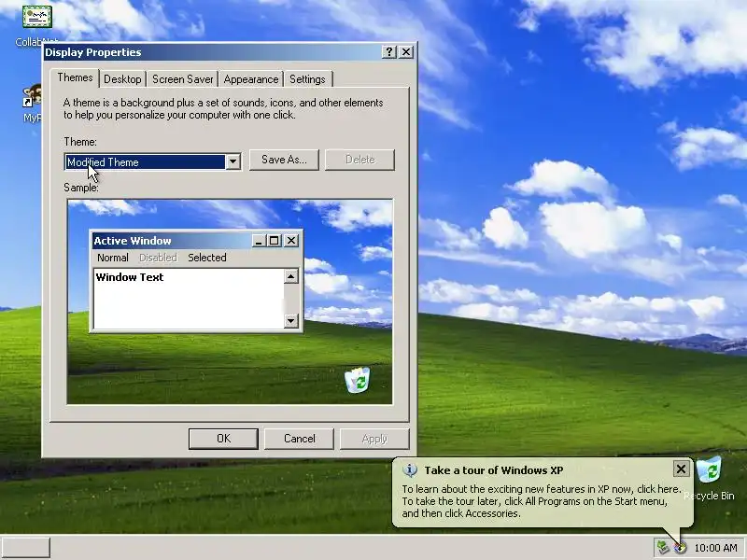The height and width of the screenshot is (560, 747).
Task: Click the Disabled menu in the sample window
Action: (158, 258)
